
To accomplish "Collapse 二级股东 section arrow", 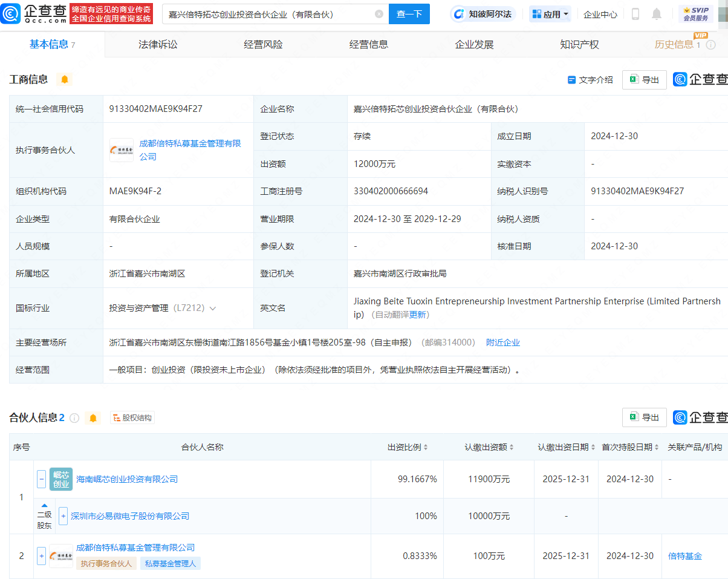I will point(44,506).
